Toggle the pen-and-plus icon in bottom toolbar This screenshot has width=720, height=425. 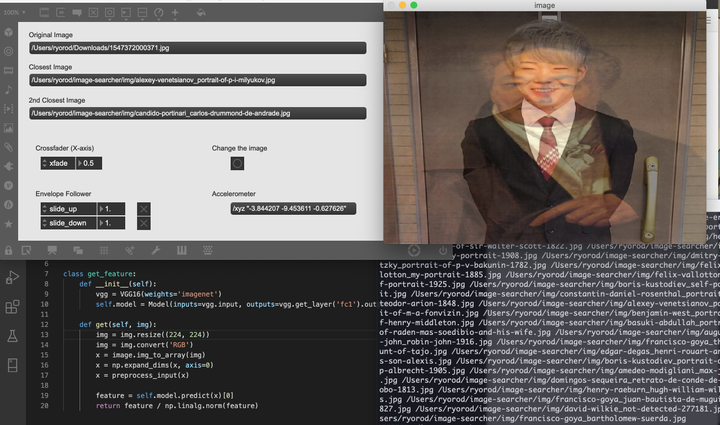pyautogui.click(x=130, y=250)
